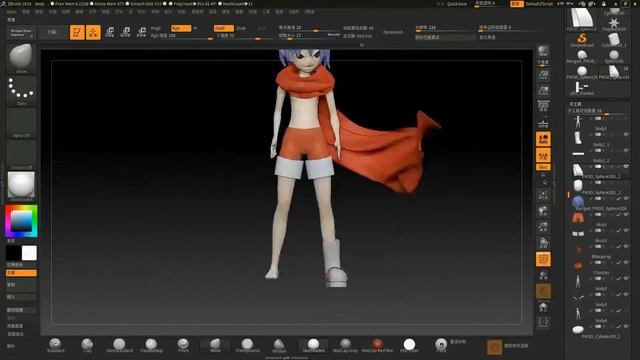
Task: Select the SimpleBrush tool thumbnail
Action: point(582,40)
